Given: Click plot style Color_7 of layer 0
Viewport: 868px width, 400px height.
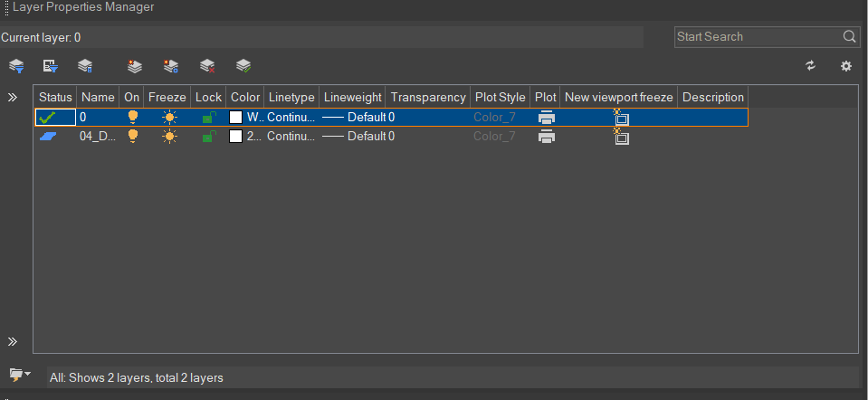Looking at the screenshot, I should (x=494, y=118).
